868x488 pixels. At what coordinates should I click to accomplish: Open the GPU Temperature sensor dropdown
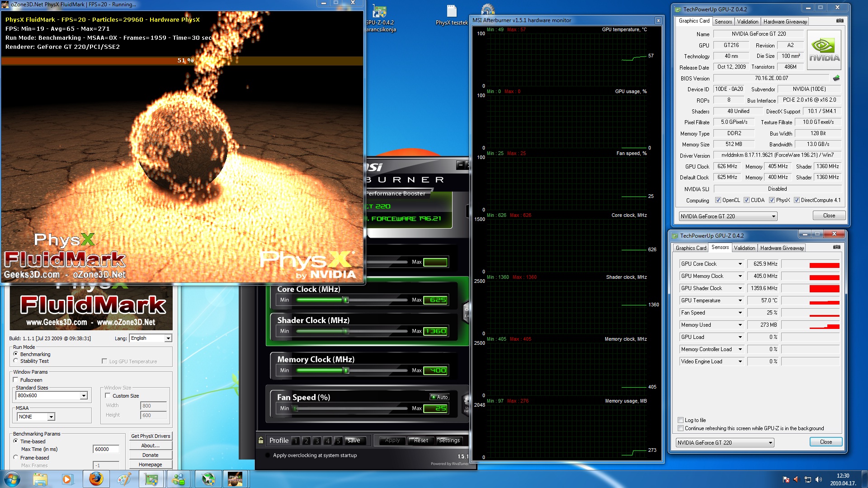[740, 300]
